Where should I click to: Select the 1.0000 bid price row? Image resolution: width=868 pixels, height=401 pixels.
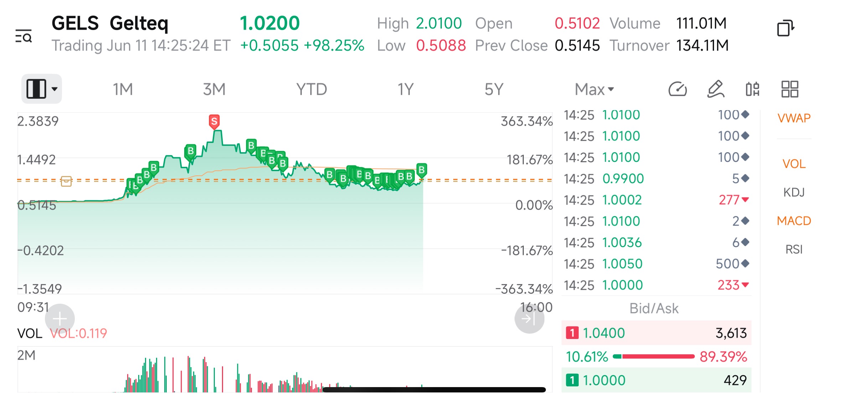[x=656, y=380]
